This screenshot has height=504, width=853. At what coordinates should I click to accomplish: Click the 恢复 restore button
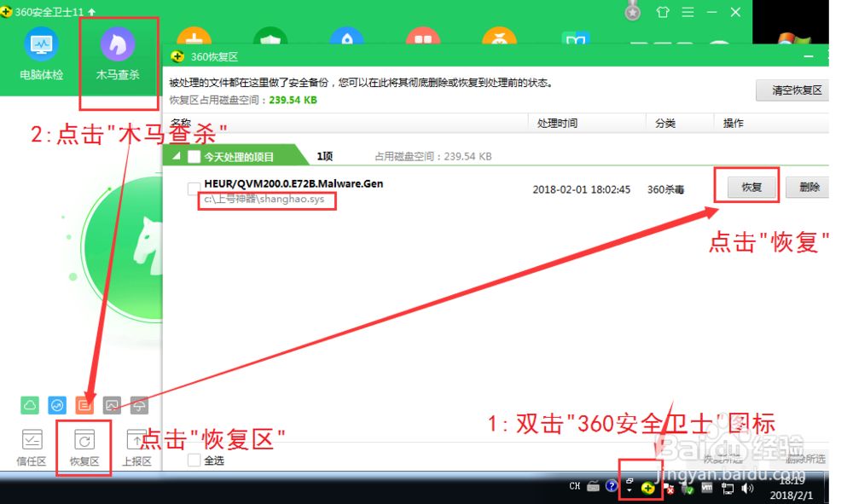751,188
